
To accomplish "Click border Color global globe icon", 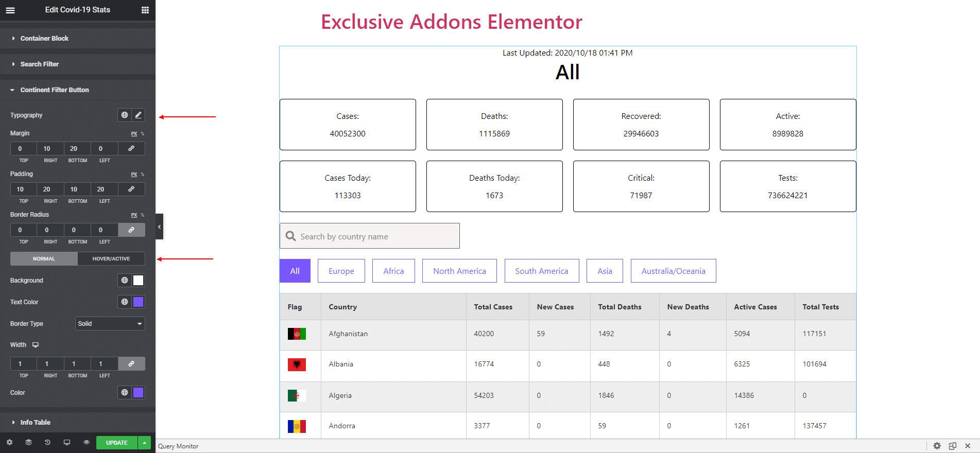I will point(125,393).
